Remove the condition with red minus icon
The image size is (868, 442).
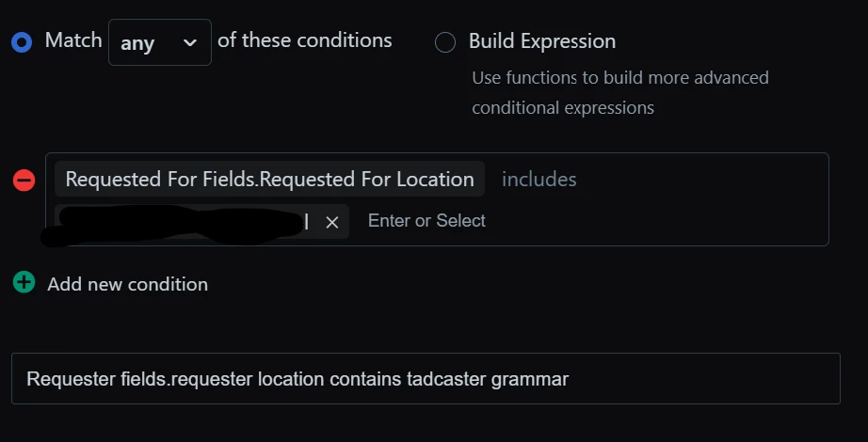[x=24, y=181]
